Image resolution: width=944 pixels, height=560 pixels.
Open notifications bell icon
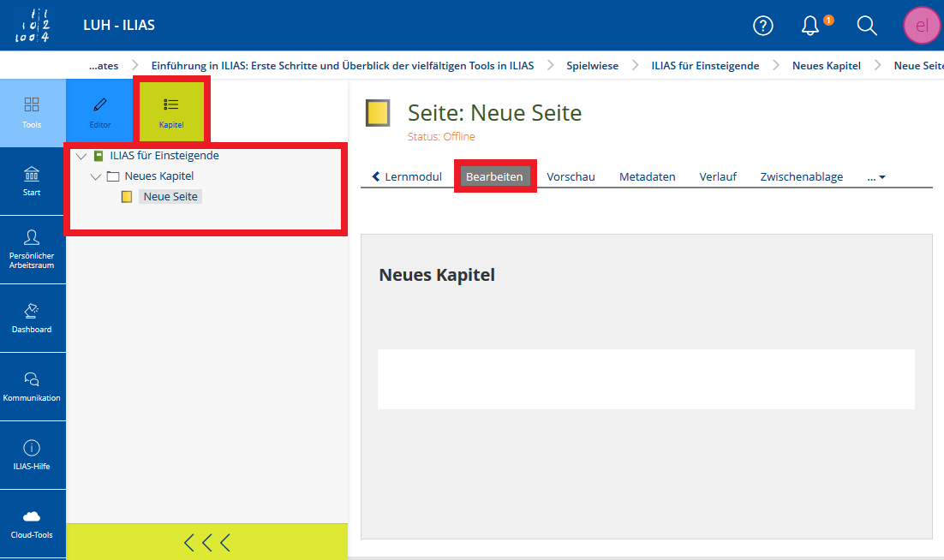pyautogui.click(x=810, y=26)
